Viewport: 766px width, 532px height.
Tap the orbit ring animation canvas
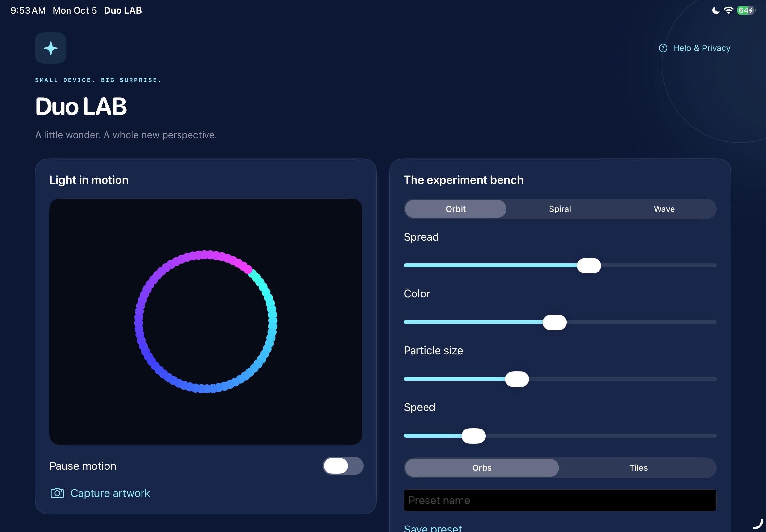(x=206, y=322)
